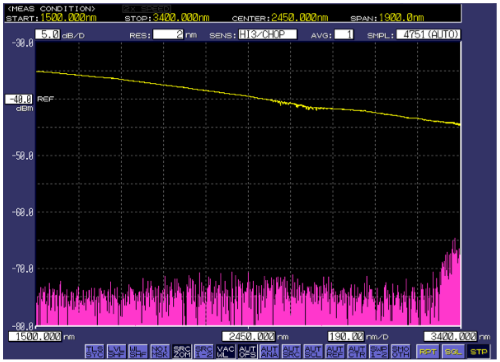
Task: Click the SGL single sweep button
Action: click(453, 352)
